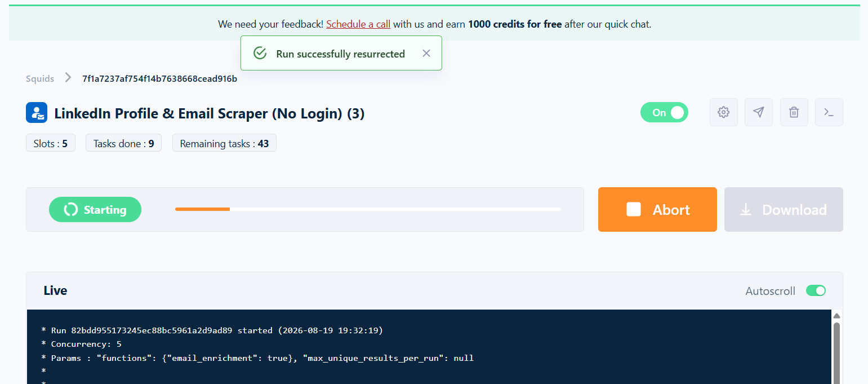Go back to Squids breadcrumb
The width and height of the screenshot is (868, 384).
click(x=40, y=78)
